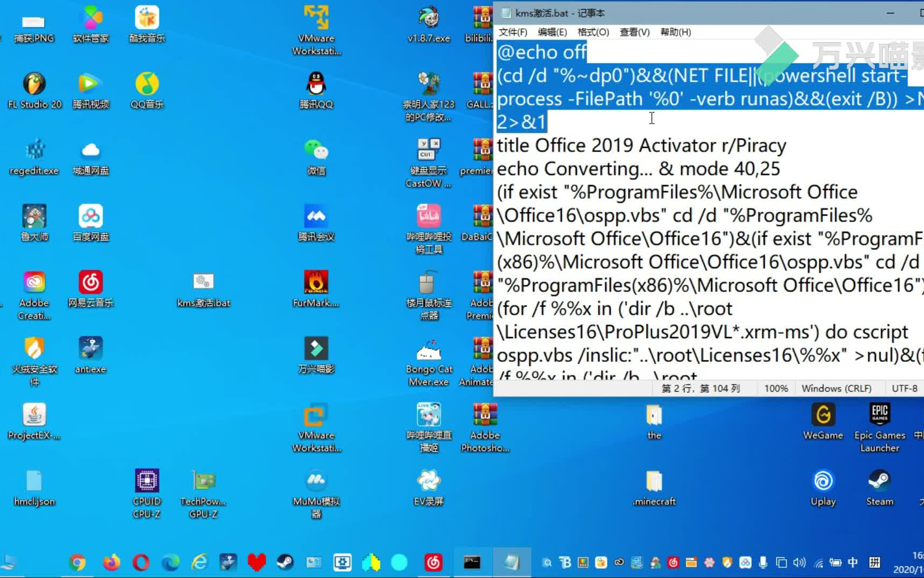This screenshot has width=924, height=578.
Task: Open 酷我音乐 desktop icon
Action: point(147,24)
